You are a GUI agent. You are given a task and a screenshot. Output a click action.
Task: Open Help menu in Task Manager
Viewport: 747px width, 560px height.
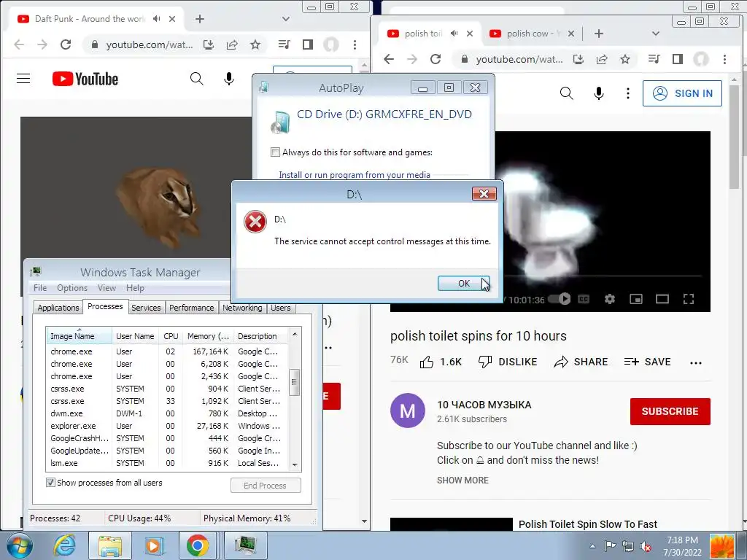[135, 287]
